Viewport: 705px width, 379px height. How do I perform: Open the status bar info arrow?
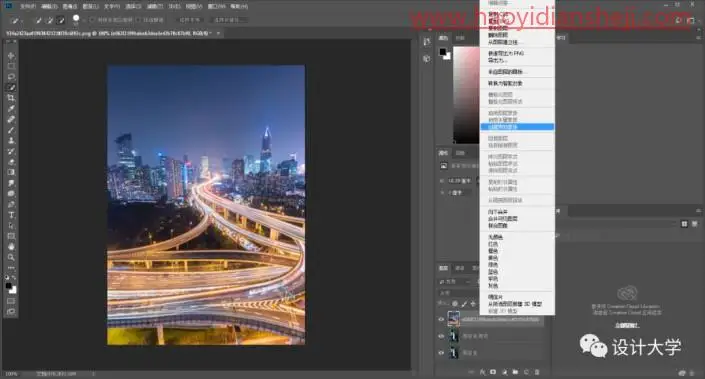[x=94, y=374]
